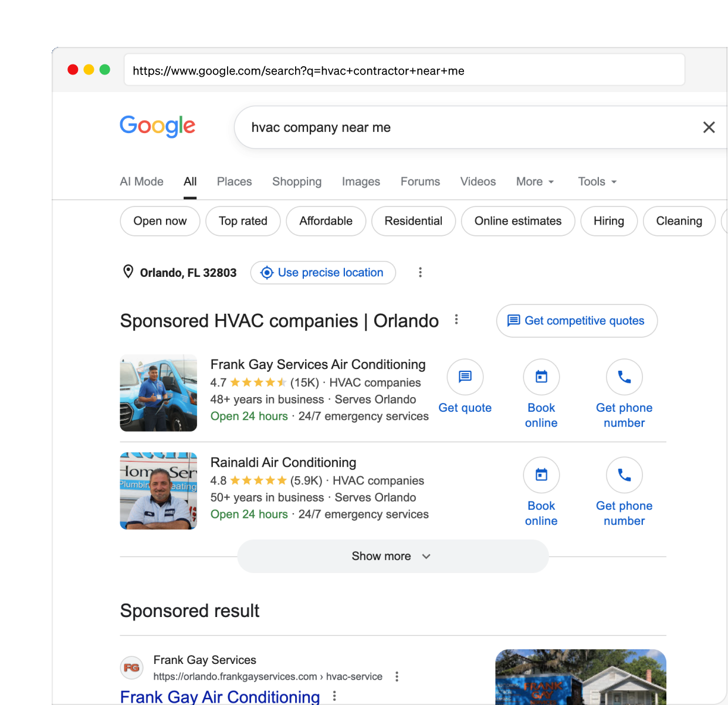
Task: Click Frank Gay's 4.7 star rating
Action: click(x=248, y=382)
